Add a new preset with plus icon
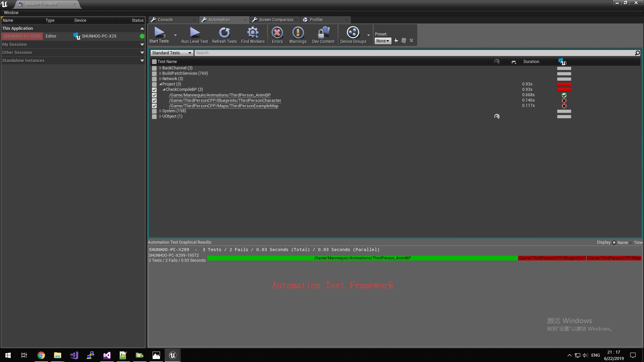The width and height of the screenshot is (644, 362). [396, 41]
